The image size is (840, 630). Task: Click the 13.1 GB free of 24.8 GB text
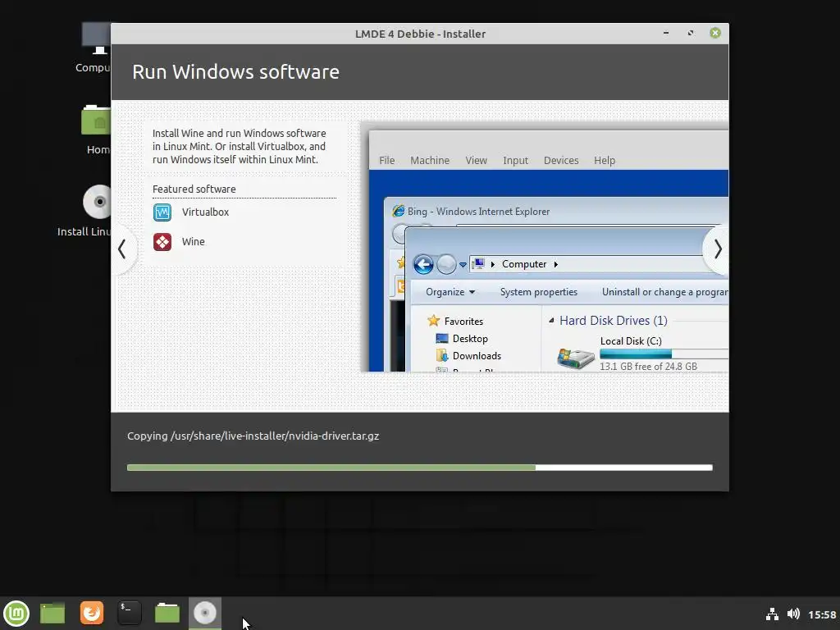click(648, 367)
